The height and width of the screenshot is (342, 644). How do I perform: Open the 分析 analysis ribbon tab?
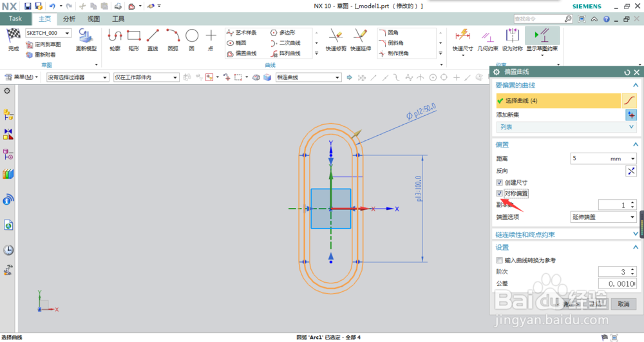pyautogui.click(x=69, y=19)
